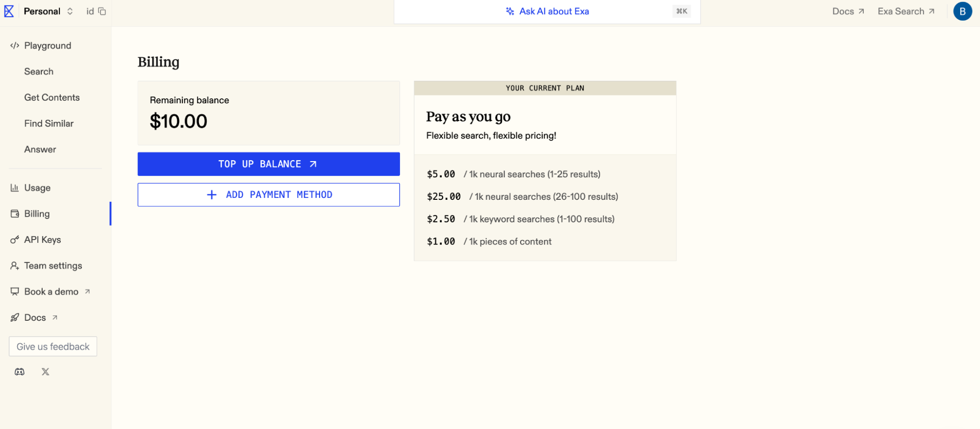Click TOP UP BALANCE button
The image size is (980, 429).
(269, 164)
